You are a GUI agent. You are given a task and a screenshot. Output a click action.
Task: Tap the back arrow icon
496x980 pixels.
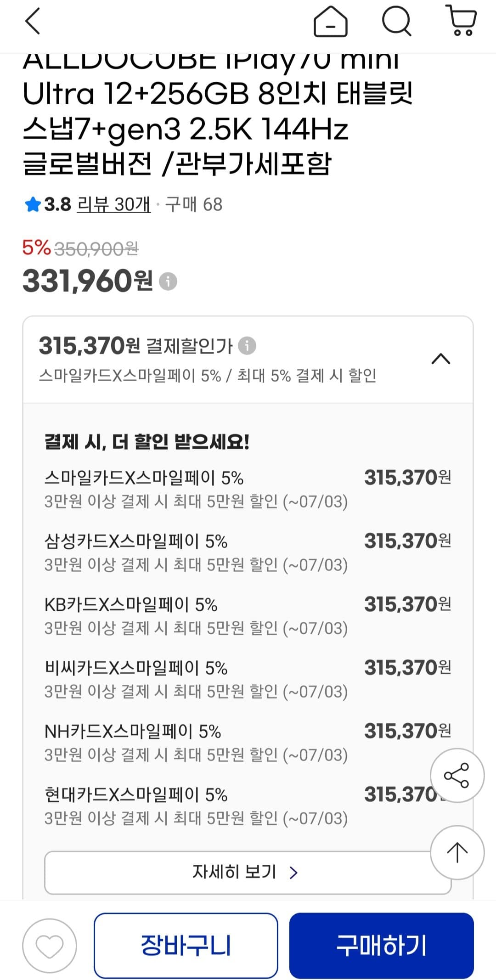coord(32,21)
